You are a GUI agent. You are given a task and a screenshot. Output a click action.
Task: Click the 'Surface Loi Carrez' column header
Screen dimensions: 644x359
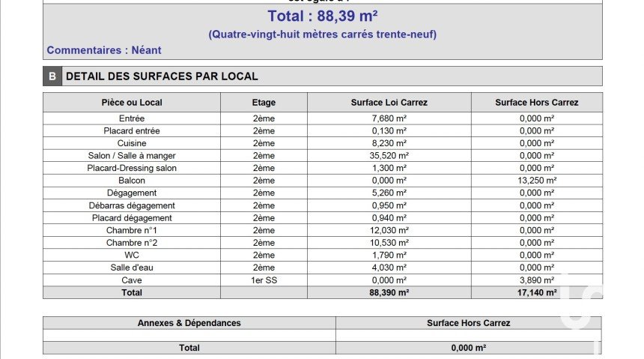pos(389,103)
